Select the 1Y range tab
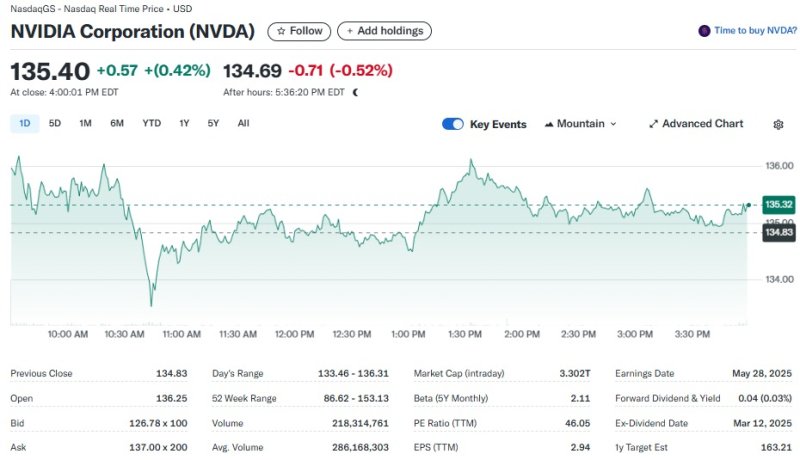Viewport: 800px width, 460px height. point(184,123)
